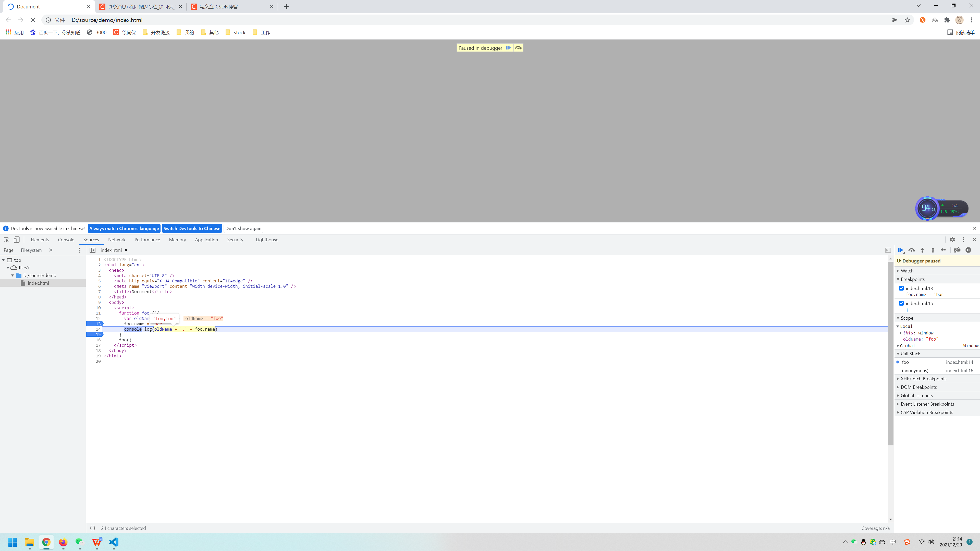Image resolution: width=980 pixels, height=551 pixels.
Task: Uncheck the index.html:15 breakpoint checkbox
Action: tap(901, 303)
